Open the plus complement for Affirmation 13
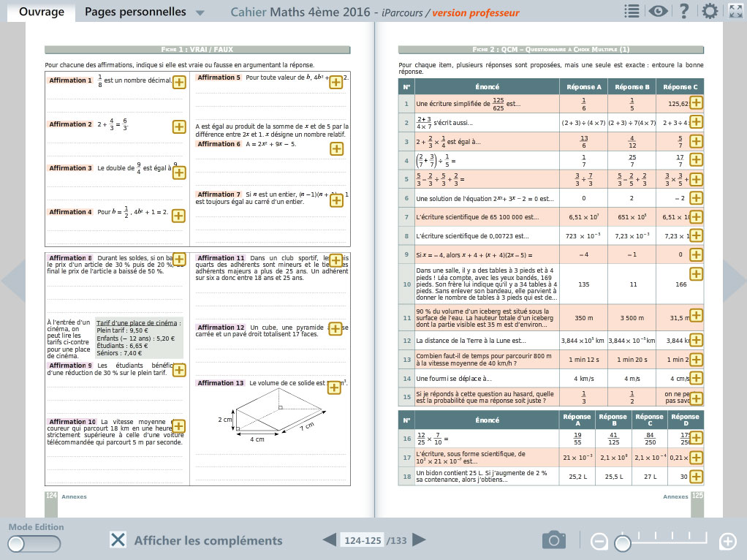Viewport: 747px width, 560px height. tap(335, 388)
